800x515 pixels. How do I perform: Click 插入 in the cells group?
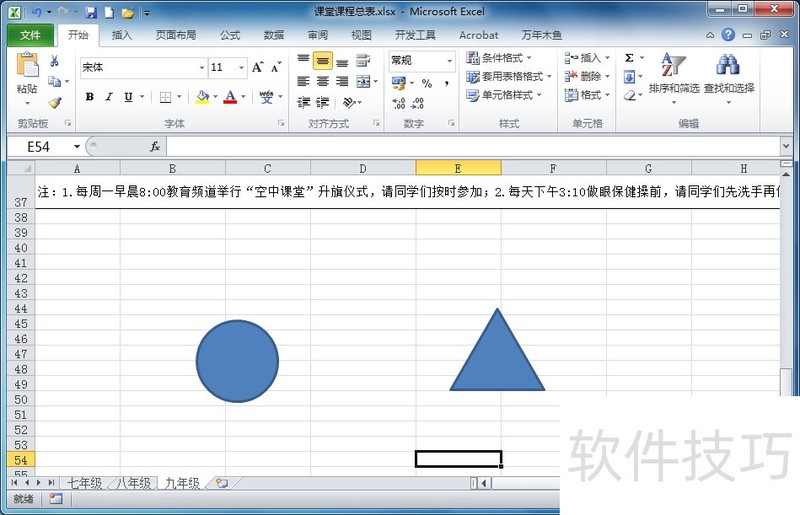587,58
